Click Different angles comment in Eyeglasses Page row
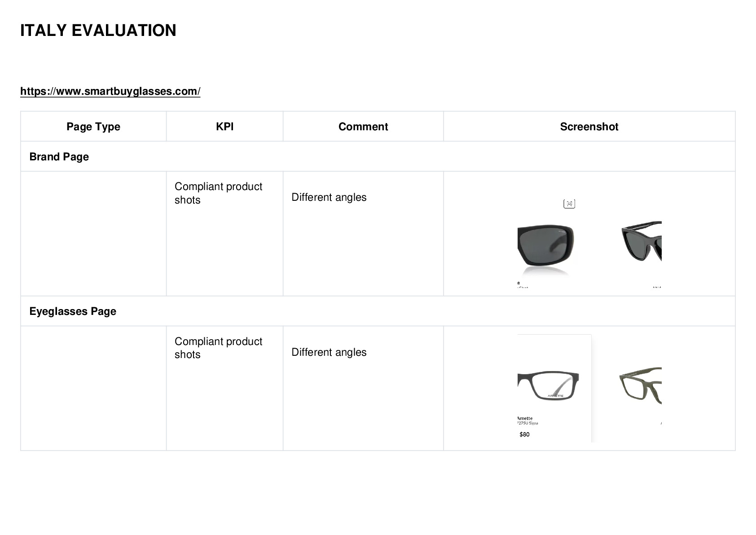The image size is (756, 535). (329, 352)
